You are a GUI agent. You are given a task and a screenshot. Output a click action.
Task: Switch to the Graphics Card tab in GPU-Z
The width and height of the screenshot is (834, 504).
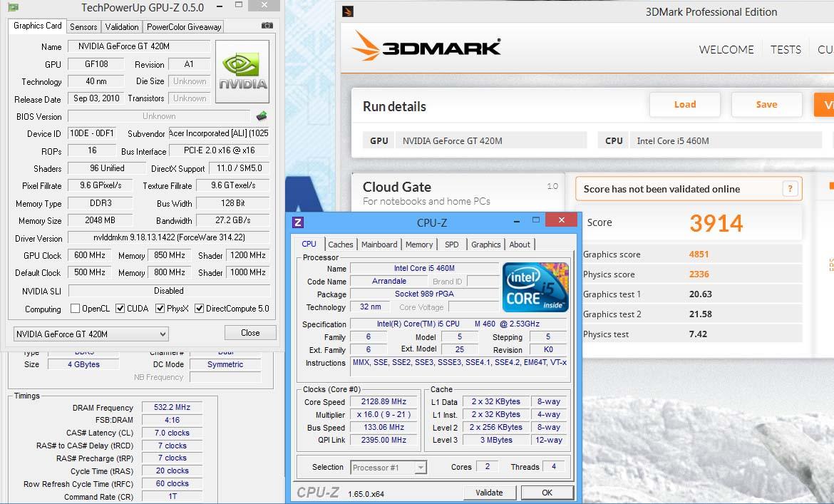click(38, 26)
